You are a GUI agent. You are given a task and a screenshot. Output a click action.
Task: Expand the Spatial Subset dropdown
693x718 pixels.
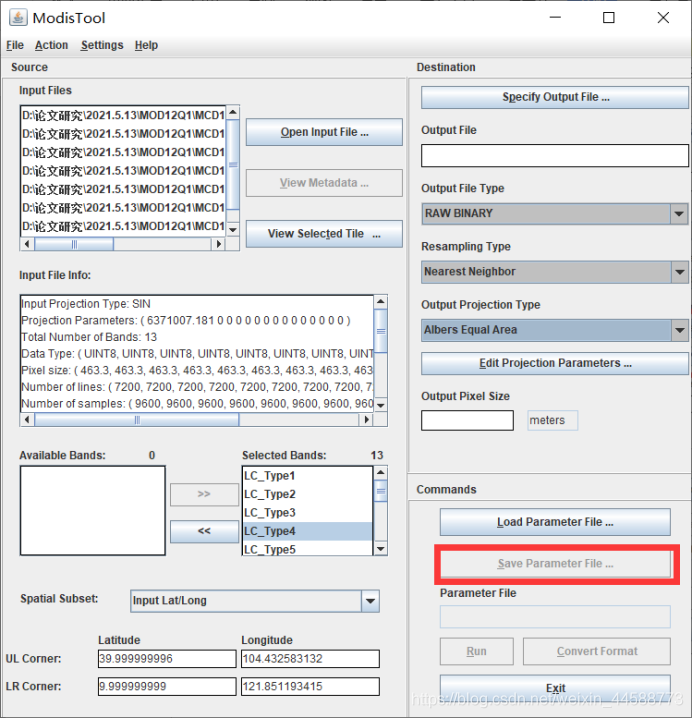pyautogui.click(x=370, y=601)
